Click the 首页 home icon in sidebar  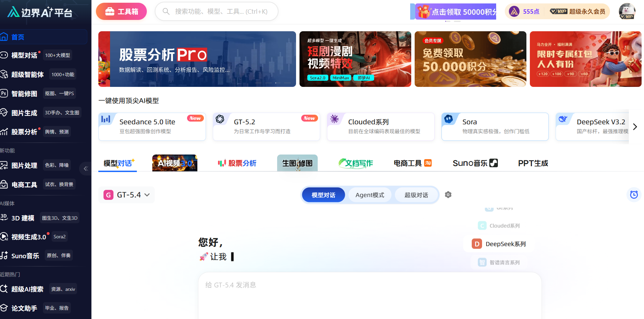[4, 37]
